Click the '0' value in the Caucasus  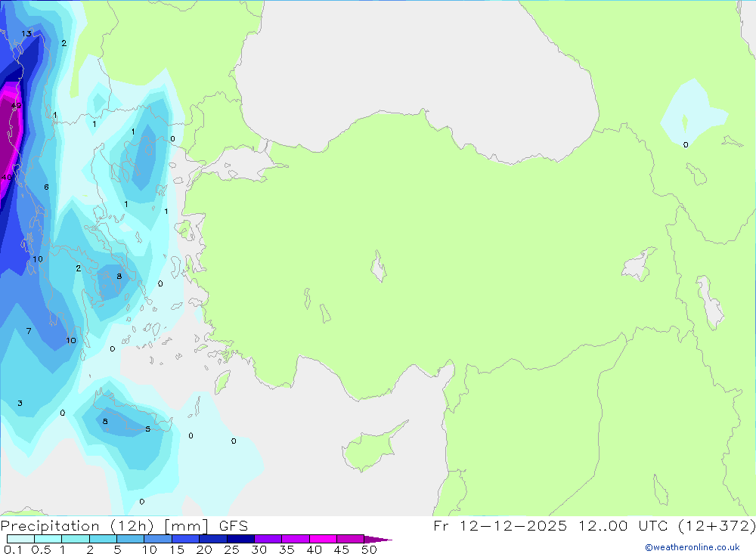pos(686,144)
